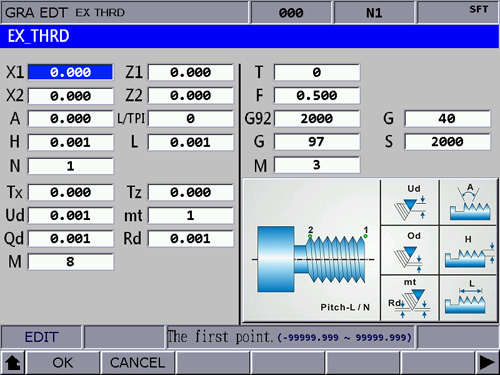Click the G92 value field

[x=317, y=119]
